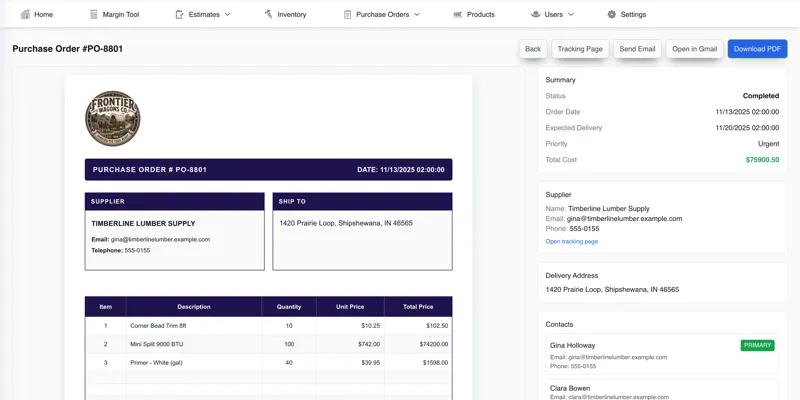The width and height of the screenshot is (800, 400).
Task: Click the Order Date value in Summary
Action: point(747,112)
